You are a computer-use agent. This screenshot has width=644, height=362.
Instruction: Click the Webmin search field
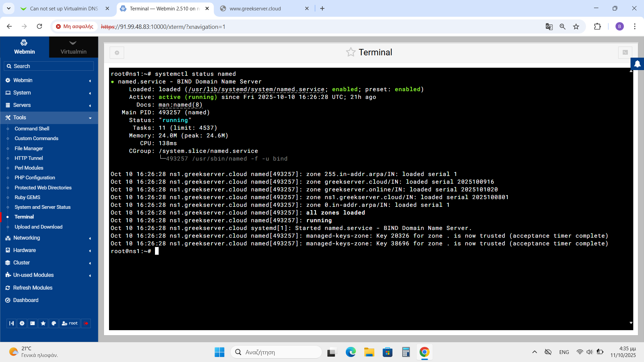pyautogui.click(x=49, y=66)
